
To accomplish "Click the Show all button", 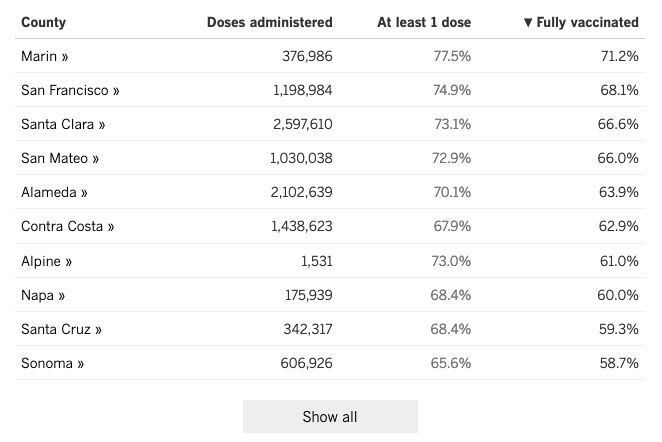I will pos(330,416).
